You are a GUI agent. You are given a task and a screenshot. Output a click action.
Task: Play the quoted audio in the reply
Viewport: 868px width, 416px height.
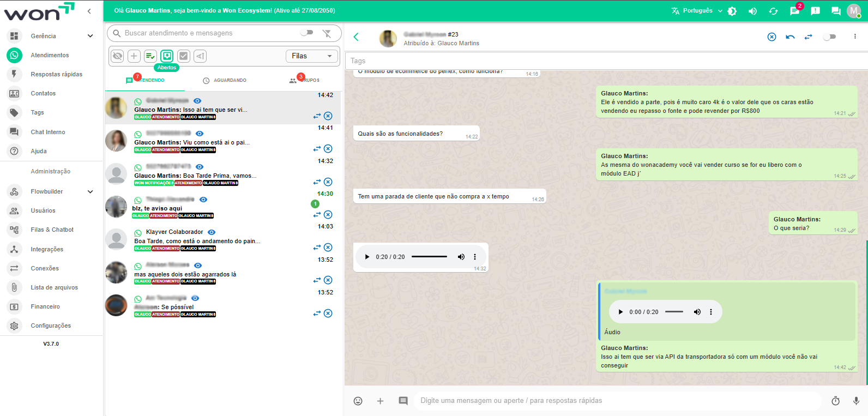coord(620,312)
